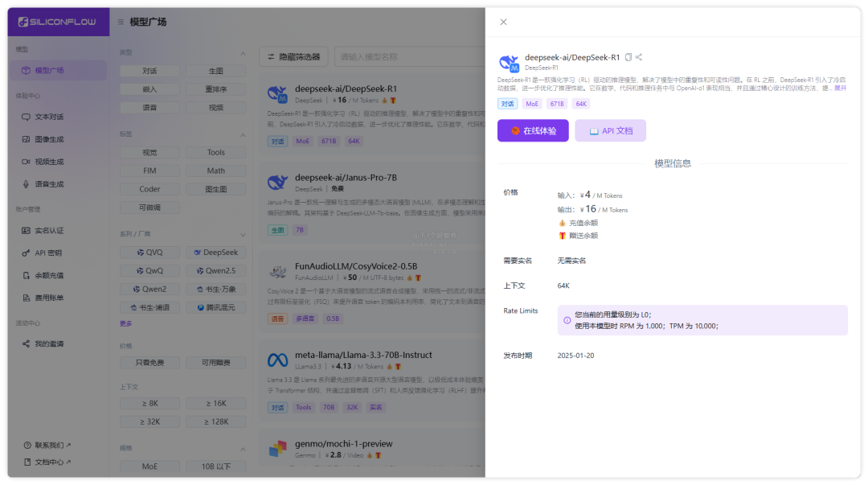Collapse the 标签 filter section
Viewport: 868px width, 485px height.
click(243, 134)
